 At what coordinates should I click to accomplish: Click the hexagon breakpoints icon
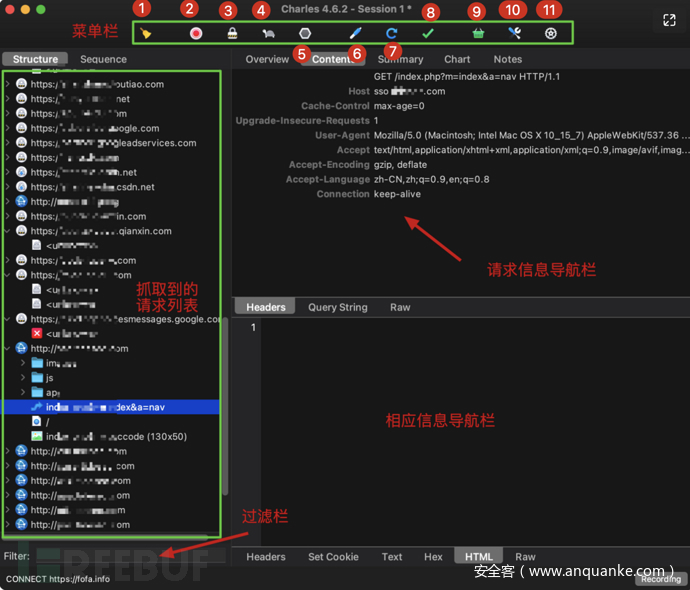305,33
